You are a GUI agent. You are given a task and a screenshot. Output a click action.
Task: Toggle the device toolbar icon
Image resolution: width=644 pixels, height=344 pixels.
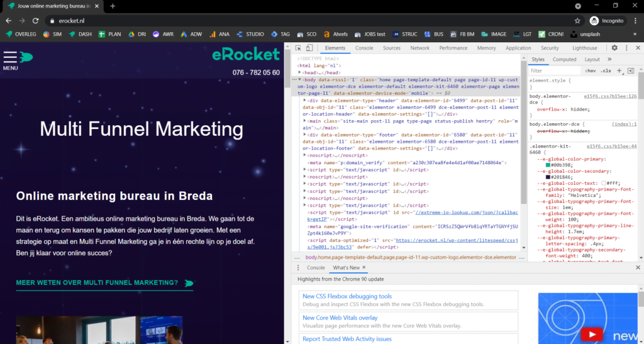coord(309,48)
